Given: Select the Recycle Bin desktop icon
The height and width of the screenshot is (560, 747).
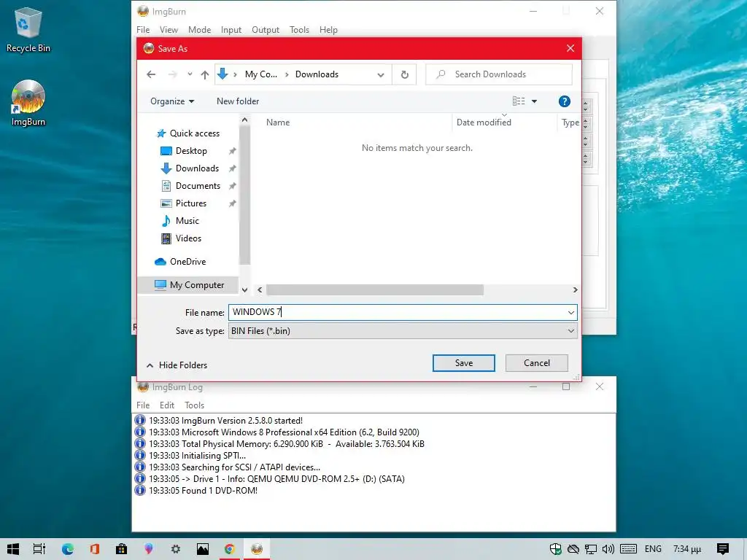Looking at the screenshot, I should tap(28, 29).
